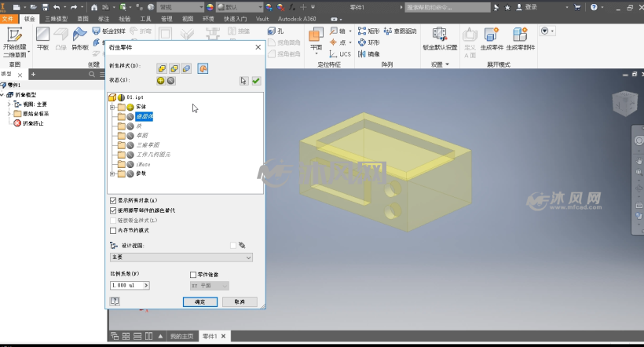Open the 默认 appearance dropdown in the title bar
The width and height of the screenshot is (644, 347).
pyautogui.click(x=240, y=7)
